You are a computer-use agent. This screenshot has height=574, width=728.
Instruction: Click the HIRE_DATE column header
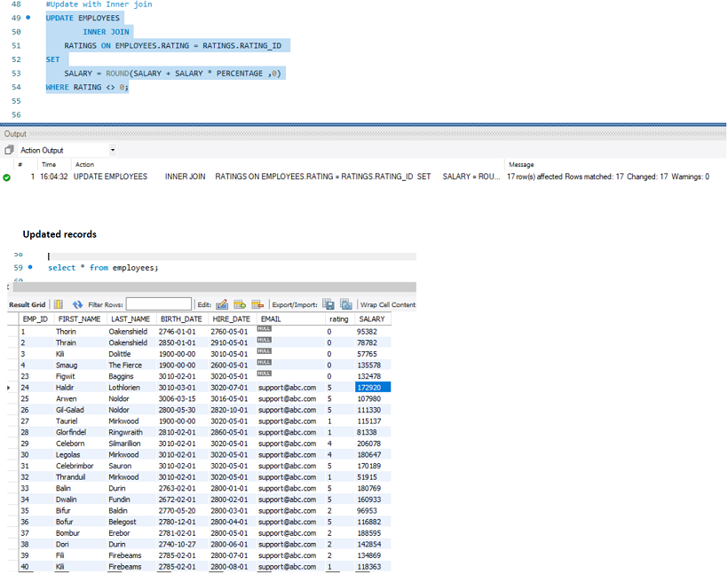coord(231,318)
